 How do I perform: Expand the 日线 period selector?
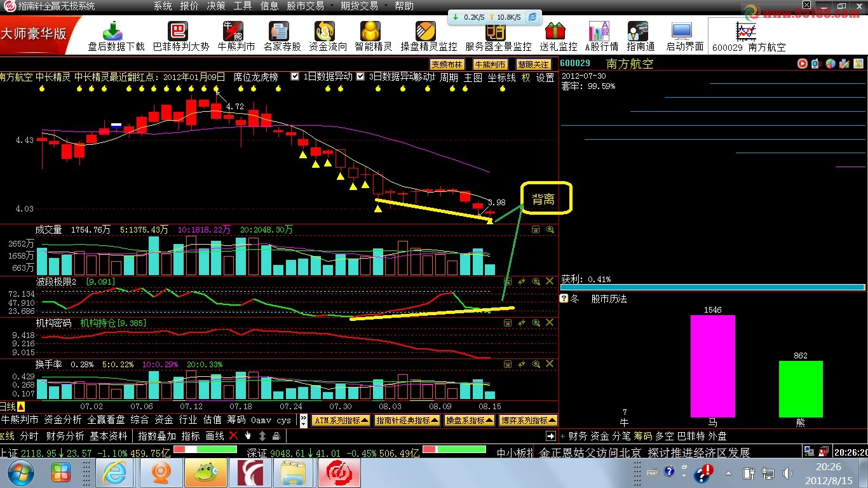[x=21, y=407]
